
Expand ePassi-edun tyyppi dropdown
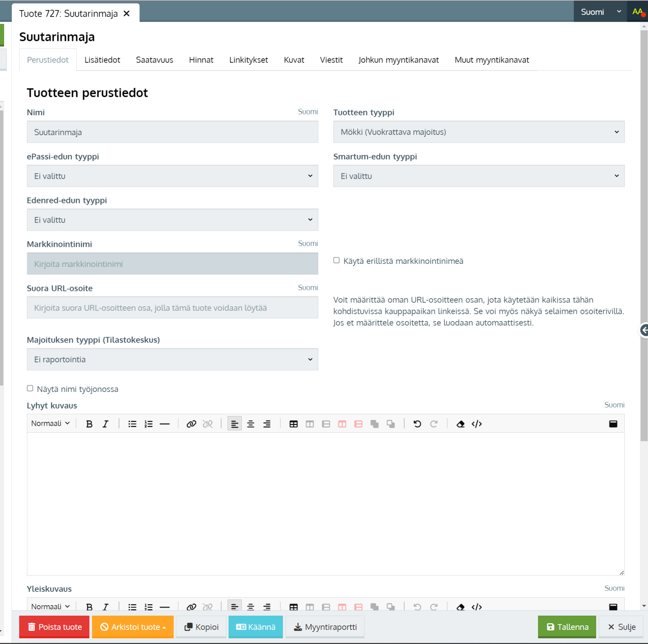[x=172, y=176]
